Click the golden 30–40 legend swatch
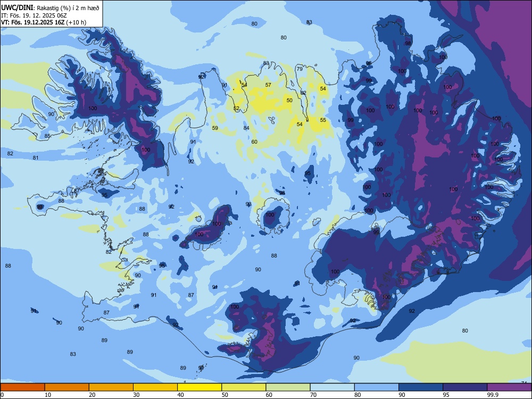532x399 pixels. pos(155,387)
